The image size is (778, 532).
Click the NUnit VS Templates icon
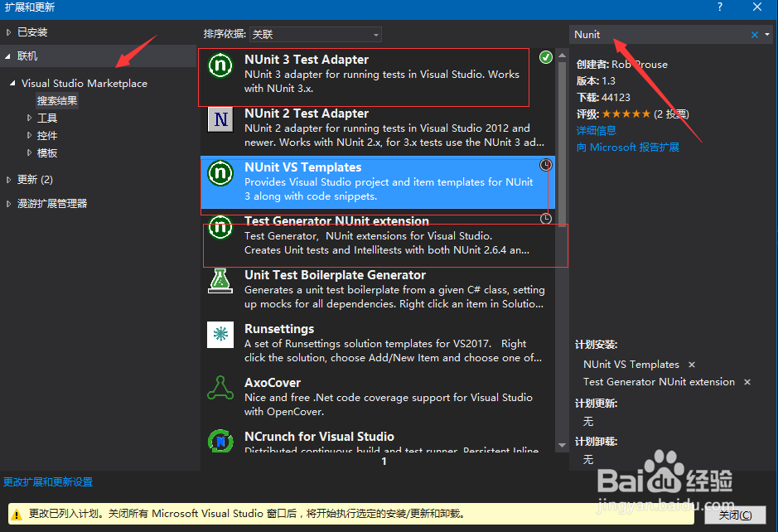click(220, 173)
